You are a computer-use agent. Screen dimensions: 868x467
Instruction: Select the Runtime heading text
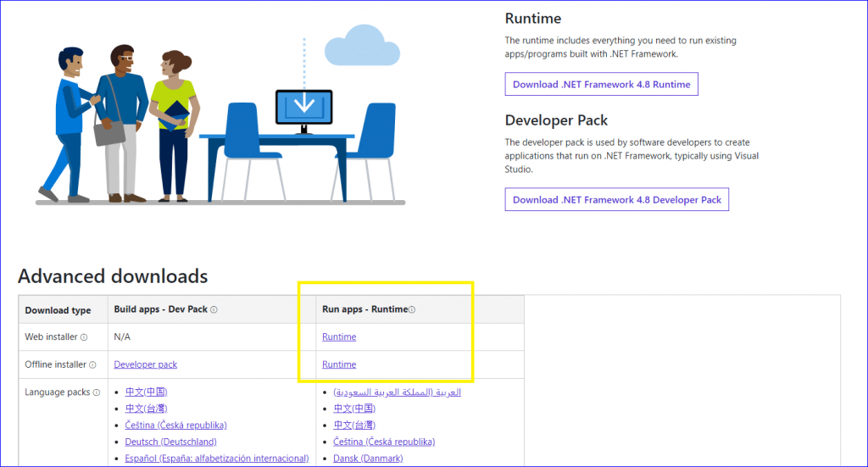point(533,19)
